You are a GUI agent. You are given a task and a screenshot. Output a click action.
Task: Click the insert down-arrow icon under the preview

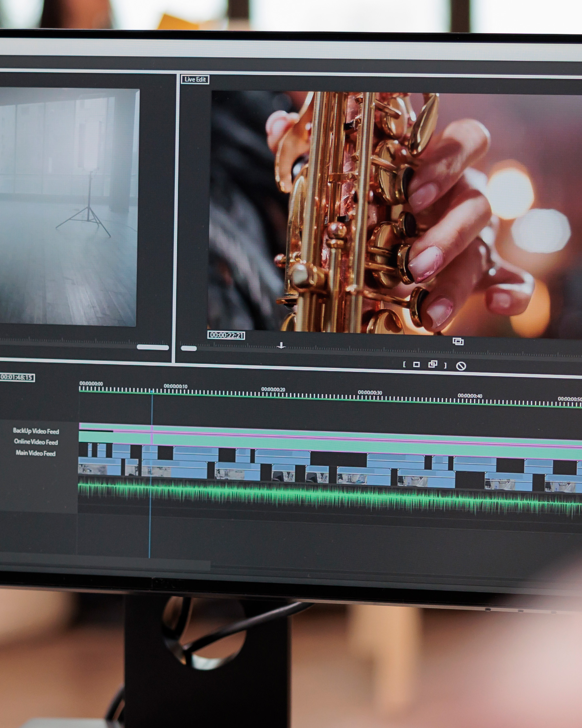click(282, 345)
